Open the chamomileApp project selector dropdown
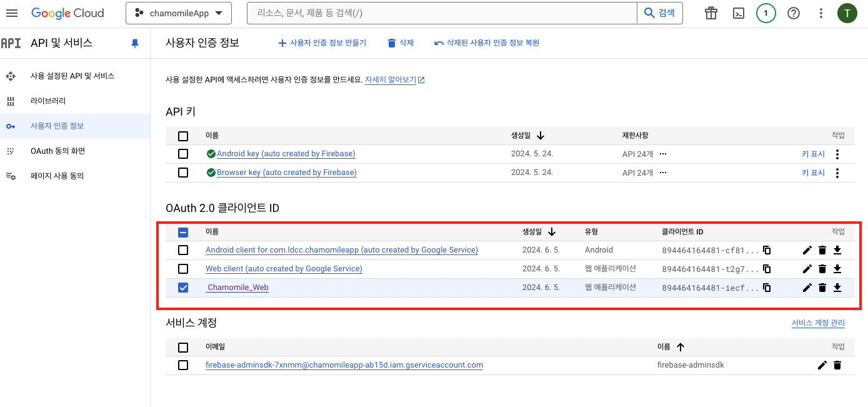868x407 pixels. pos(179,13)
